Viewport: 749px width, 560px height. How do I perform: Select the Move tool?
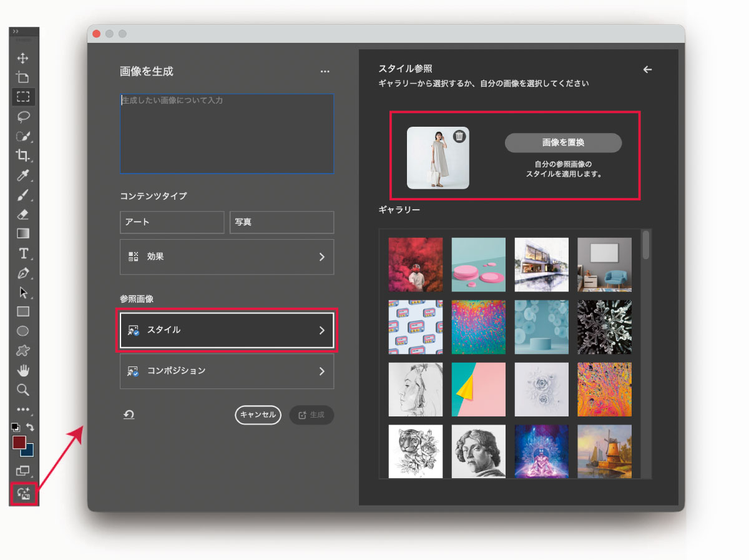(23, 58)
